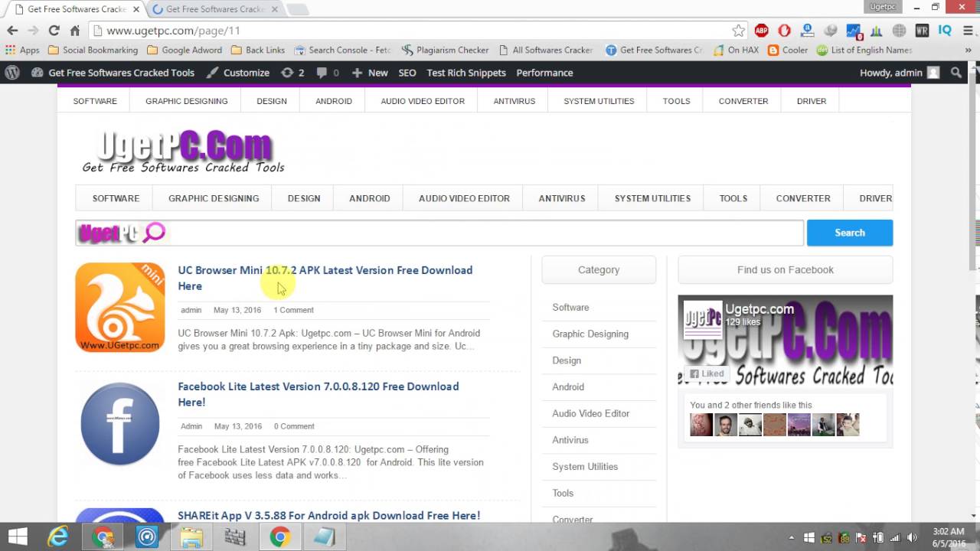Click the admin user avatar
This screenshot has width=980, height=551.
(933, 73)
